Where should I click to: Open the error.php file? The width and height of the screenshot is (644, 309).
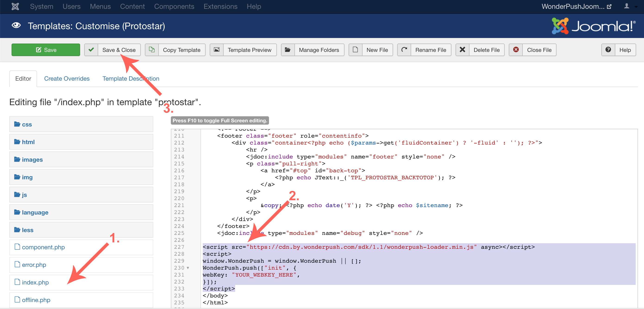pyautogui.click(x=34, y=265)
